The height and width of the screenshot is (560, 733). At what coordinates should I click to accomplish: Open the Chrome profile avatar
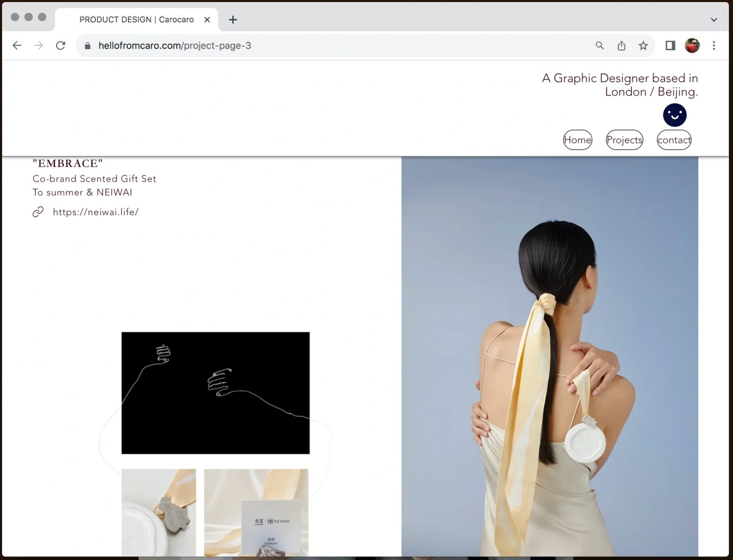point(692,46)
